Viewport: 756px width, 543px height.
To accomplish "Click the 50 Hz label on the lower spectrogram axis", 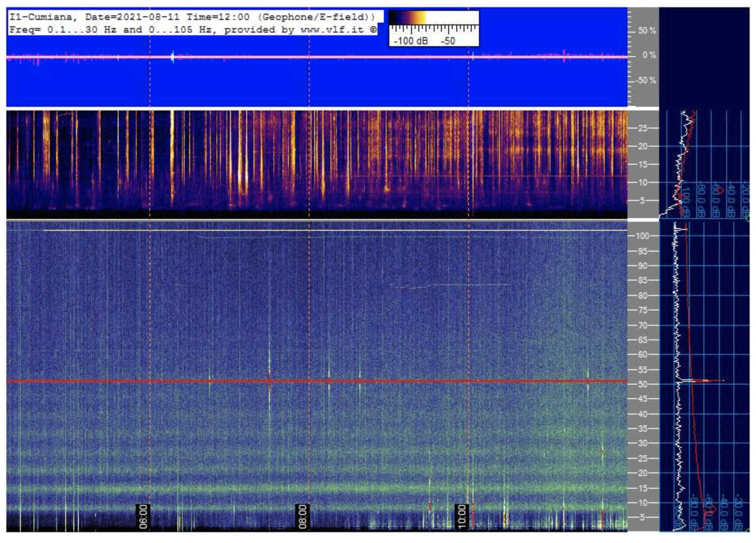I will pos(643,384).
